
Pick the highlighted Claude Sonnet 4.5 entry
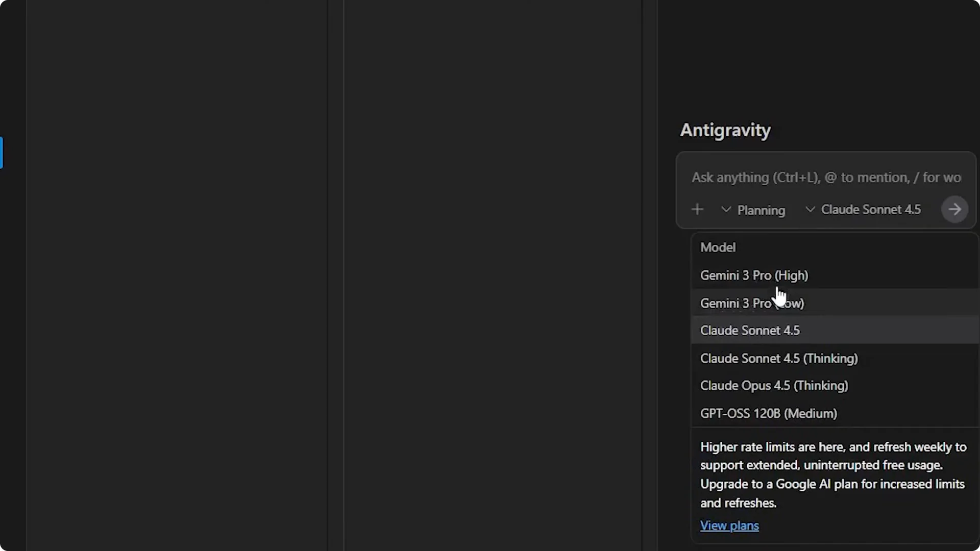click(750, 331)
